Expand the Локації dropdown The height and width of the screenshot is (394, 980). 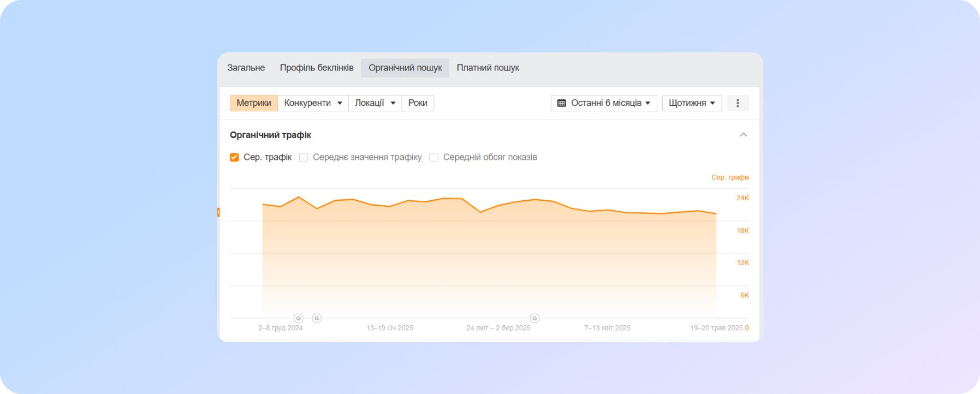[375, 103]
